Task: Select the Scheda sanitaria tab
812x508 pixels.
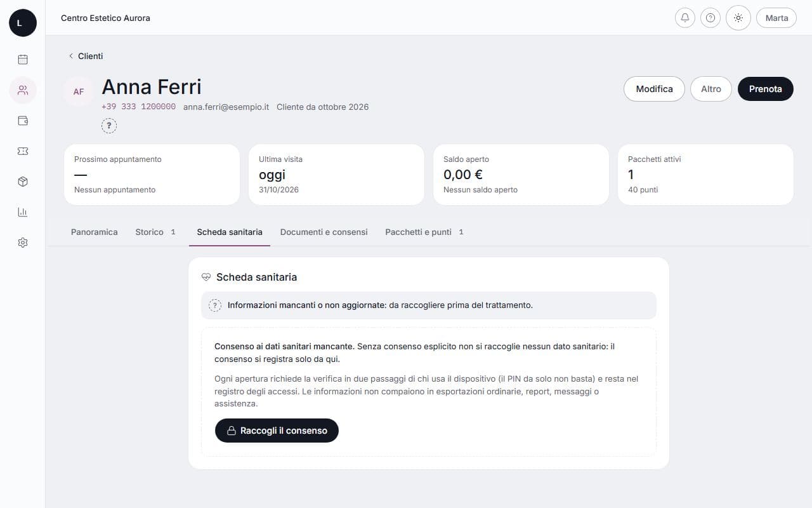Action: pos(230,232)
